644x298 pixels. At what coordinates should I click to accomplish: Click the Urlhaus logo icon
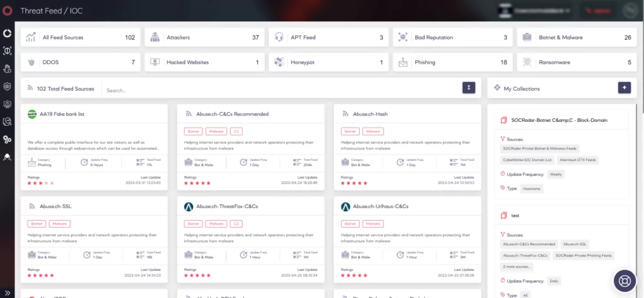pyautogui.click(x=345, y=207)
